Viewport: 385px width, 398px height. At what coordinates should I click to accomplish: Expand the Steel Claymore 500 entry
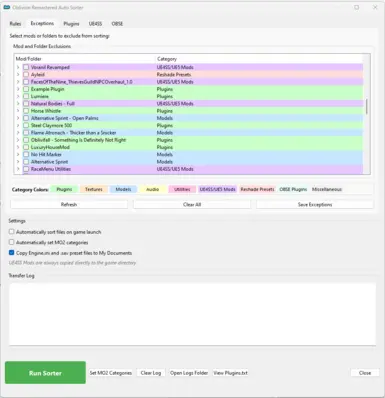coord(18,126)
